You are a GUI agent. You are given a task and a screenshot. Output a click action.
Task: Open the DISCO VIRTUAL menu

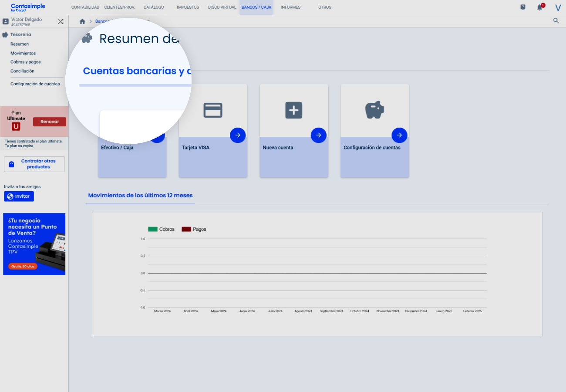coord(222,7)
